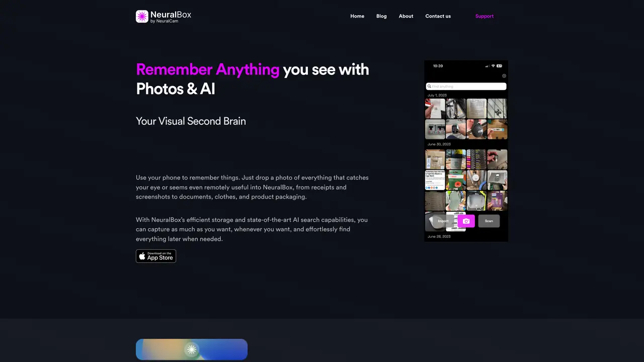Click settings gear in phone mockup
The image size is (644, 362).
tap(504, 76)
